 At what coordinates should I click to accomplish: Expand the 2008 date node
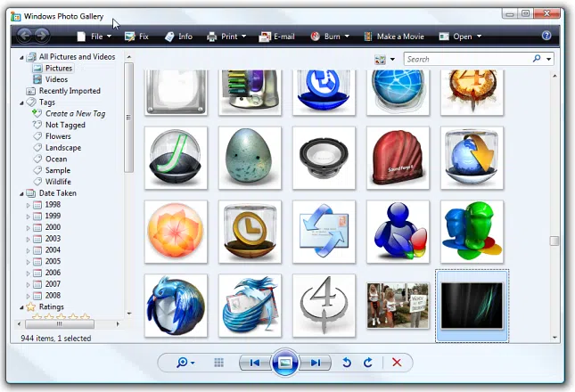point(28,296)
